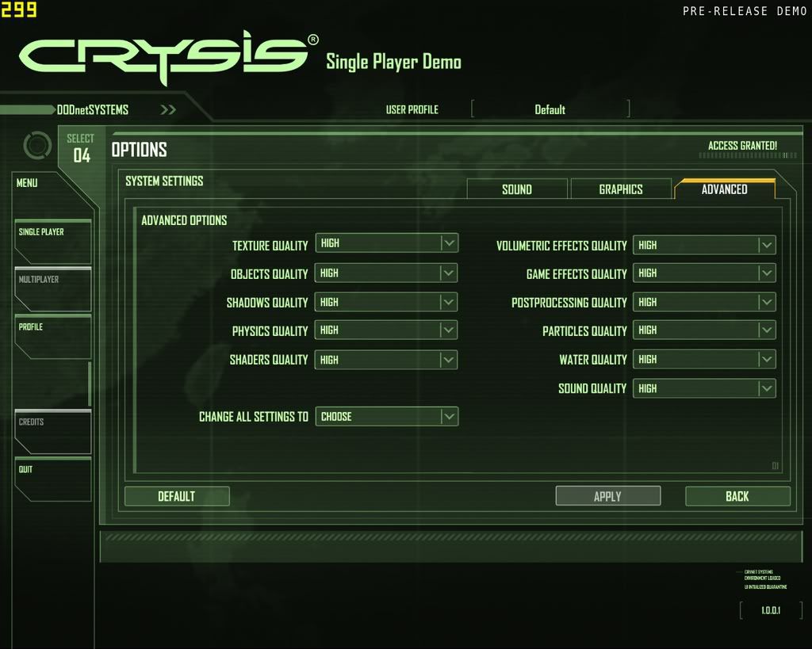Open the Single Player menu
The height and width of the screenshot is (649, 812).
tap(53, 241)
